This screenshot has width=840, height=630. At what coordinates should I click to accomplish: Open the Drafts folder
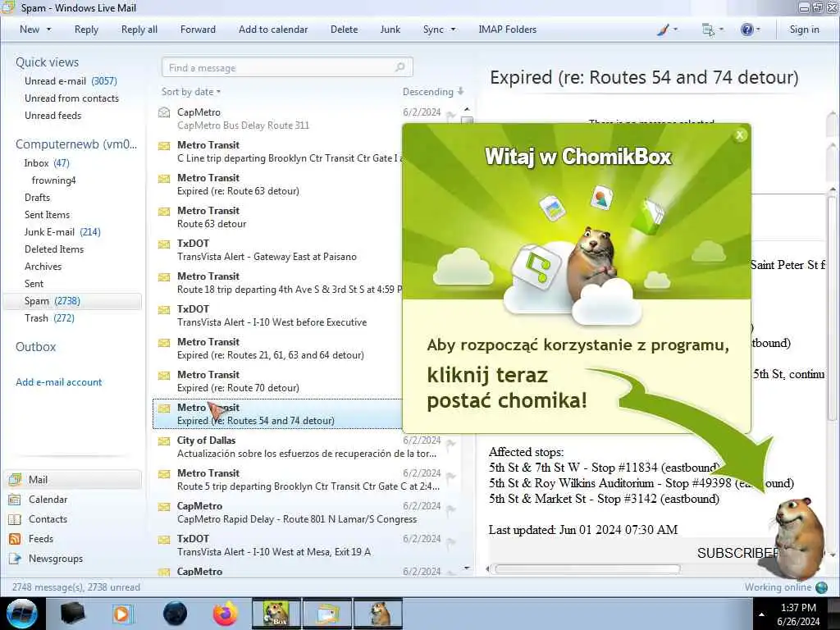tap(37, 197)
